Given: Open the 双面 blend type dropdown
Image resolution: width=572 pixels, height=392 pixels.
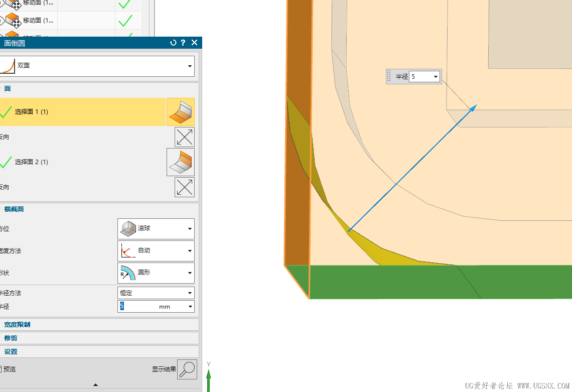Looking at the screenshot, I should point(97,66).
